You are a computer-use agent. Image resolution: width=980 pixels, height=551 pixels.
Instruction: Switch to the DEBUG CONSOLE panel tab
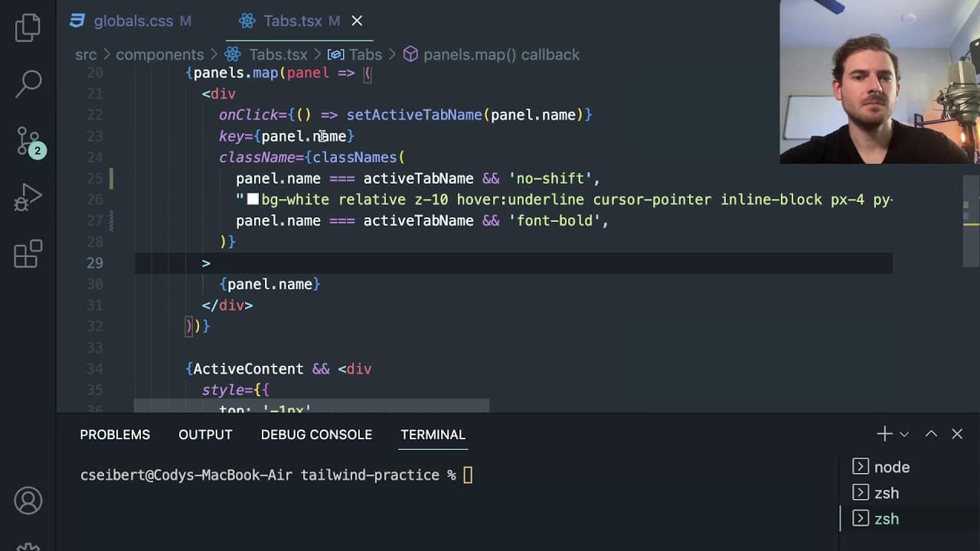[x=316, y=435]
